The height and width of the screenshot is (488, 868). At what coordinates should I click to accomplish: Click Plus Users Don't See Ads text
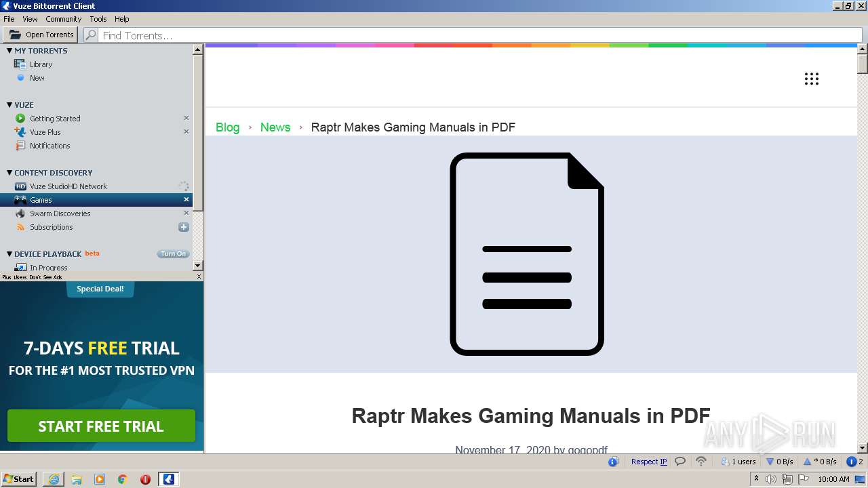[x=32, y=277]
